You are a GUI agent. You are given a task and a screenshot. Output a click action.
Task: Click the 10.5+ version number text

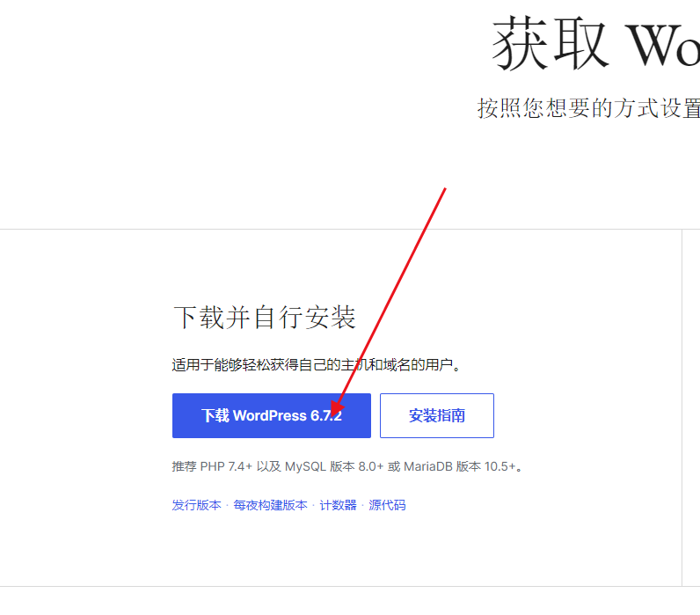point(500,466)
